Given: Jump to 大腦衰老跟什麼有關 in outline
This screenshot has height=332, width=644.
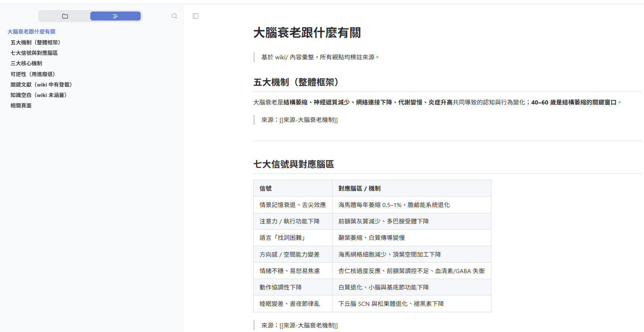Looking at the screenshot, I should click(x=31, y=32).
